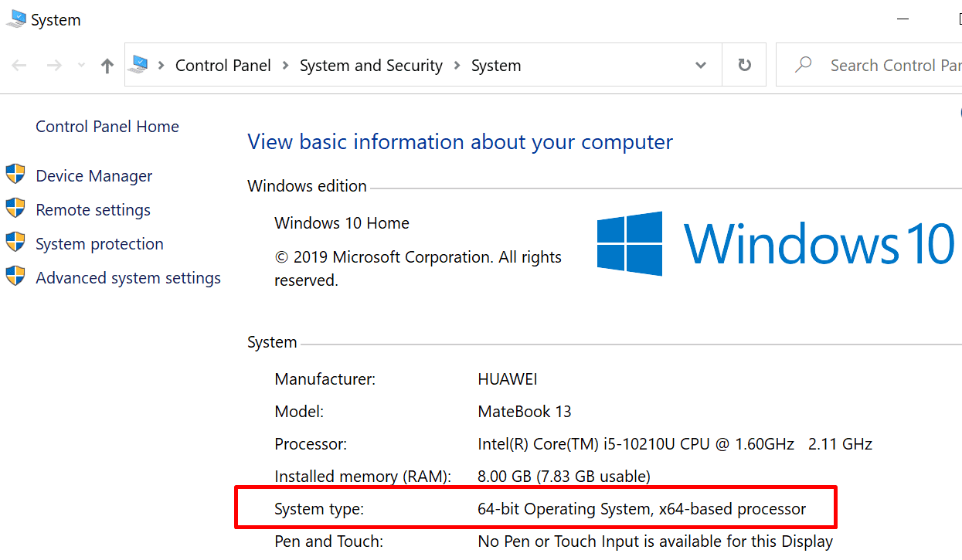This screenshot has height=560, width=962.
Task: Click the 'Installed memory (RAM):' label
Action: pos(362,477)
